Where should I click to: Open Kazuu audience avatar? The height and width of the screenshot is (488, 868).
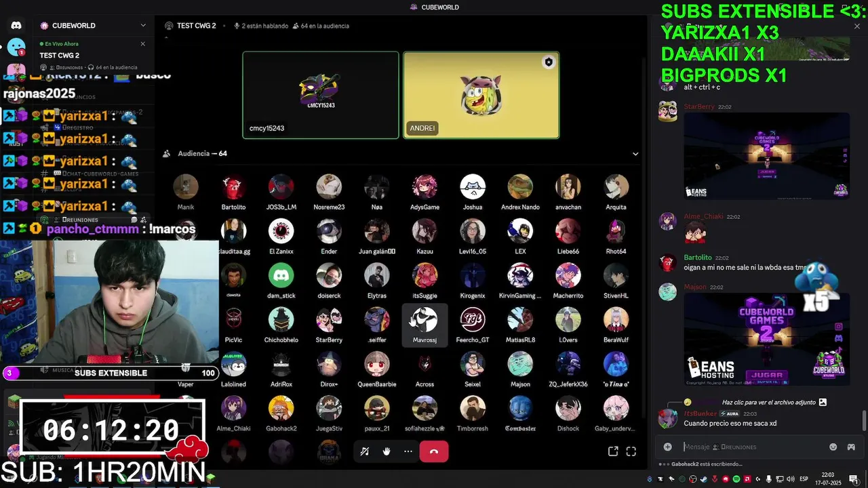tap(425, 231)
